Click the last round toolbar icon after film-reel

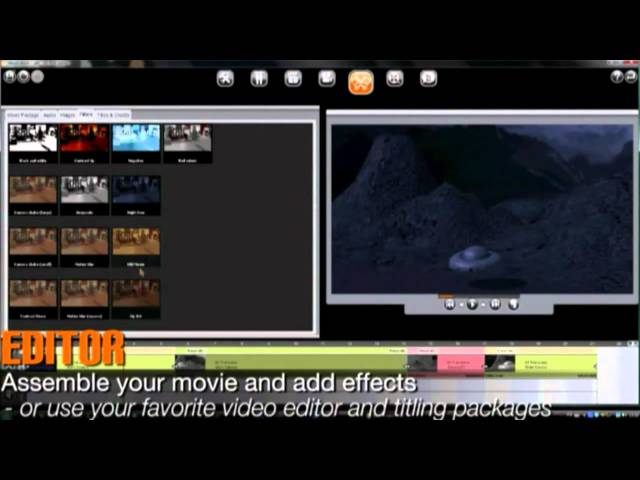coord(429,78)
